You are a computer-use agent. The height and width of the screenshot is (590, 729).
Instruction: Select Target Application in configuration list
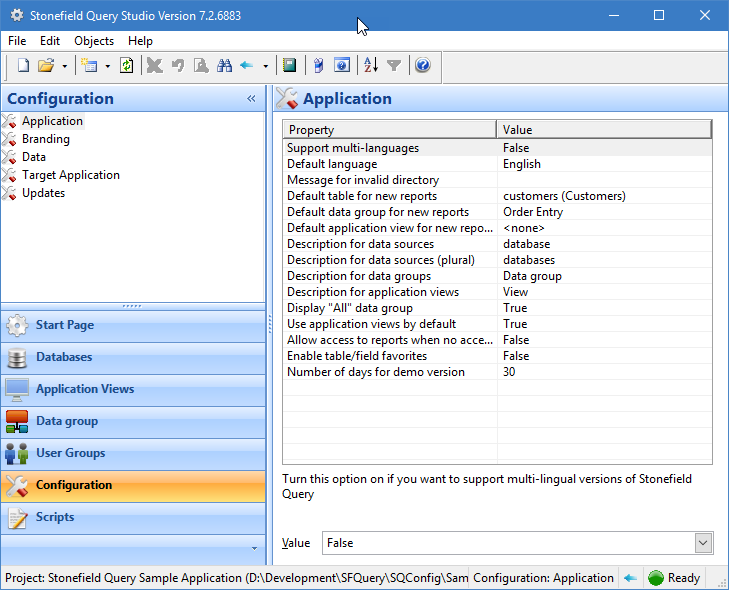(x=71, y=175)
